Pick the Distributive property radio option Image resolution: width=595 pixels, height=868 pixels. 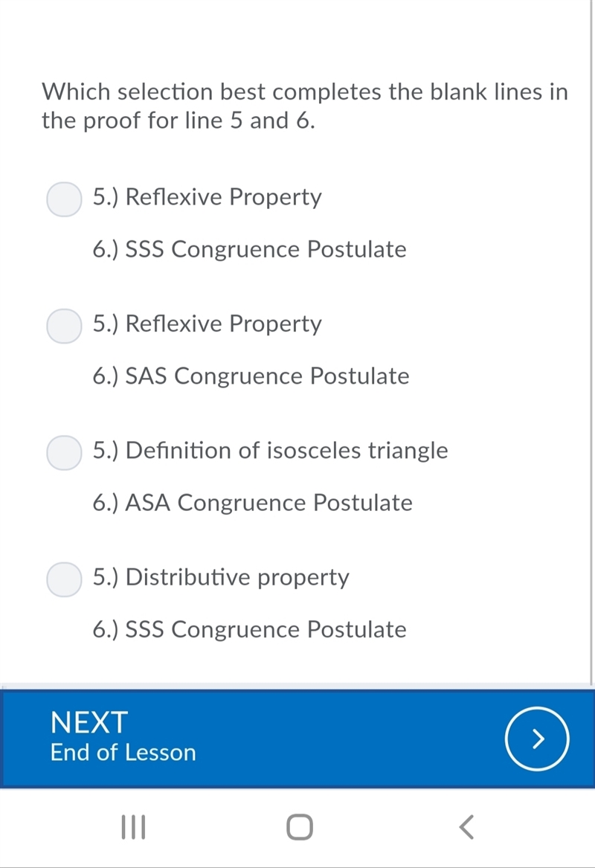pyautogui.click(x=64, y=579)
